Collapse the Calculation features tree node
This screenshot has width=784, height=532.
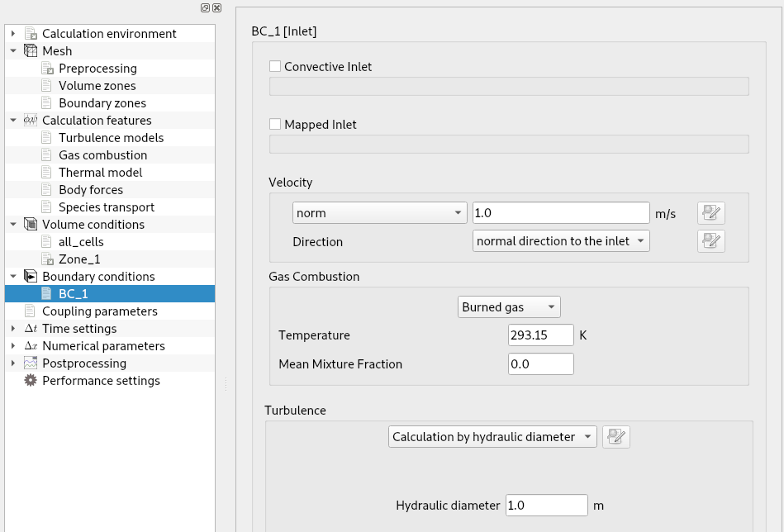13,120
